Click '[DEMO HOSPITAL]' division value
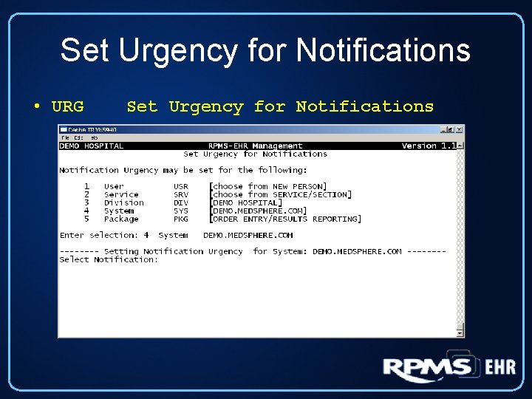The width and height of the screenshot is (532, 399). [x=245, y=203]
